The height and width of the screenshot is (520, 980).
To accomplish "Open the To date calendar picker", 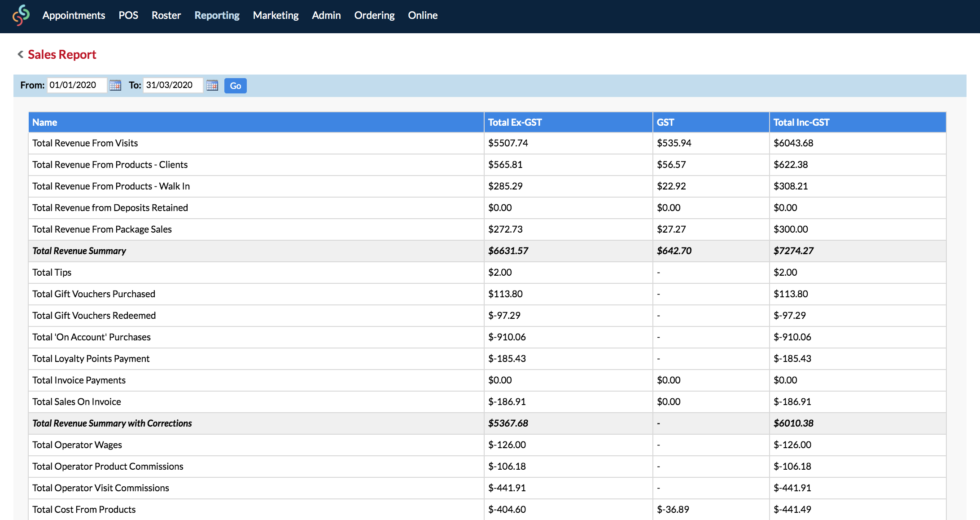I will point(212,85).
